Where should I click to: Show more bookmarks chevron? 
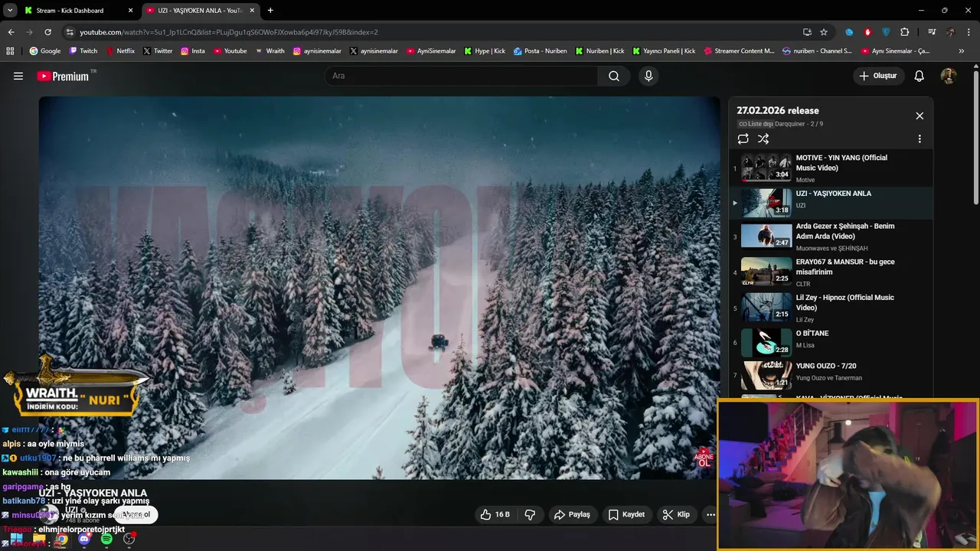click(962, 51)
